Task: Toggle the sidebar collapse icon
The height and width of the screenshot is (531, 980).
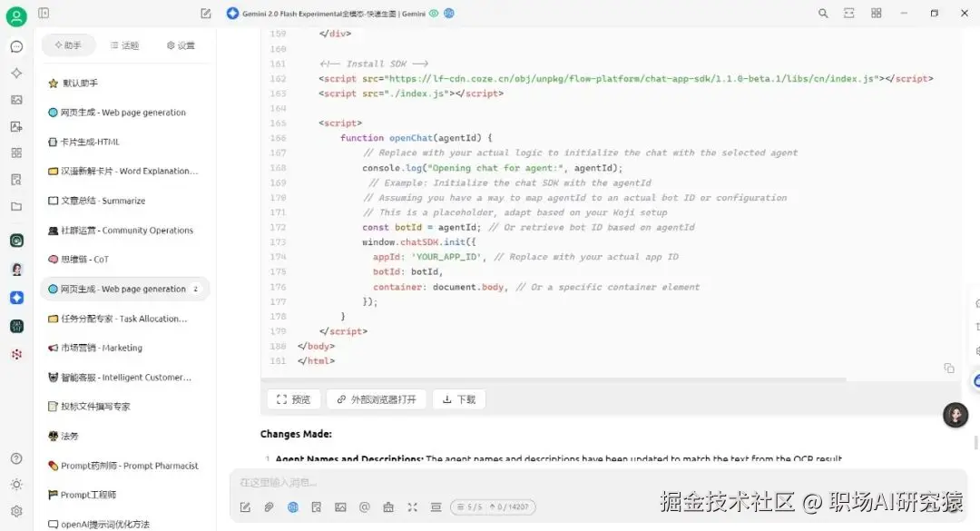Action: [x=44, y=13]
